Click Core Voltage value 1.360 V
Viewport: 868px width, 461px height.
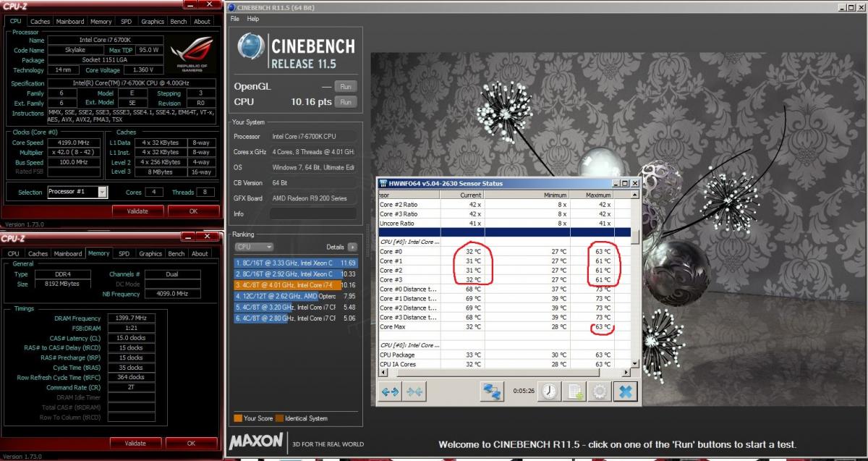click(x=143, y=70)
